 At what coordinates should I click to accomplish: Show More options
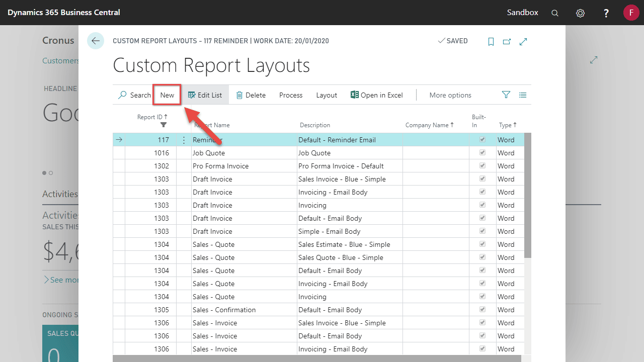[450, 95]
